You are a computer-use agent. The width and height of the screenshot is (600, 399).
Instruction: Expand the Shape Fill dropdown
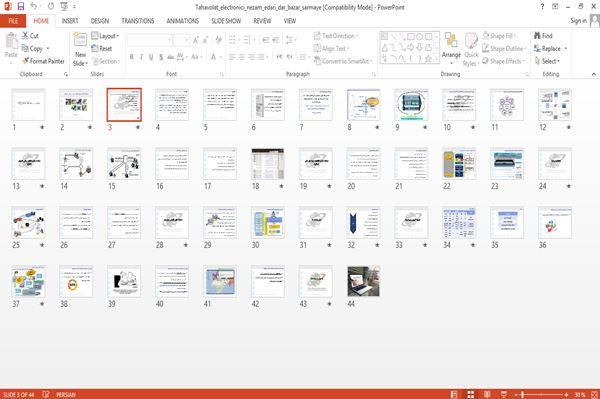pyautogui.click(x=499, y=36)
